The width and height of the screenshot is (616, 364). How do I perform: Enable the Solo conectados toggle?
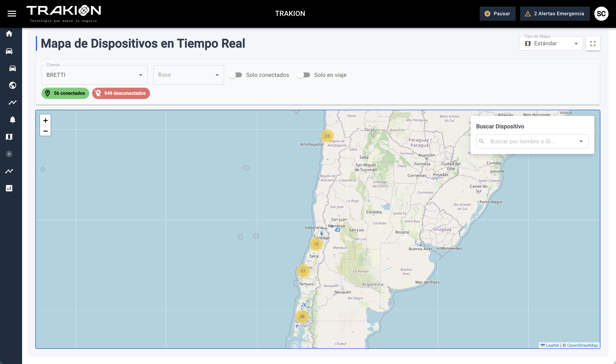[236, 75]
